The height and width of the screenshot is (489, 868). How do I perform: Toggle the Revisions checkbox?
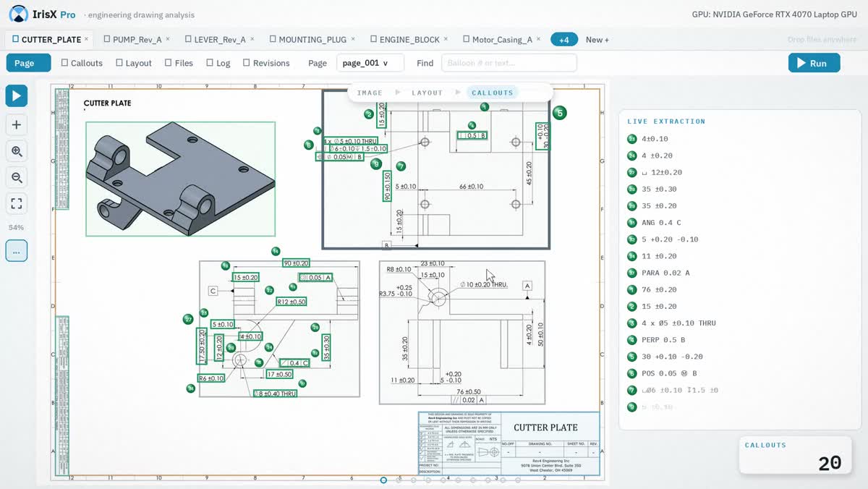point(247,63)
